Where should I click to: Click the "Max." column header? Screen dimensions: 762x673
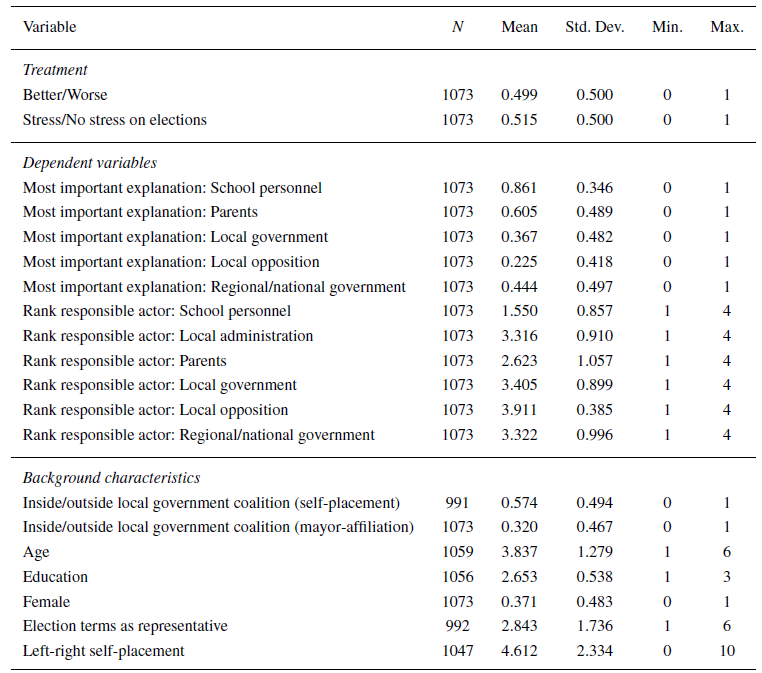click(727, 27)
